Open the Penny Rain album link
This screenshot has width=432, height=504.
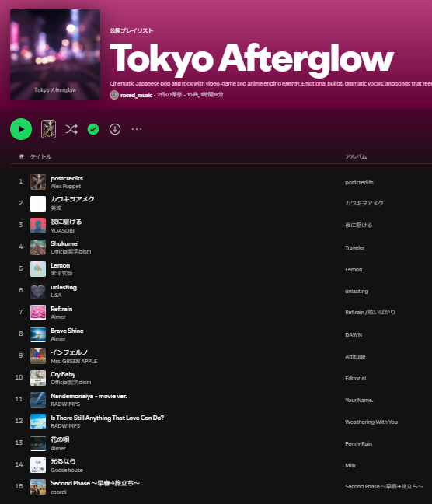click(x=359, y=444)
